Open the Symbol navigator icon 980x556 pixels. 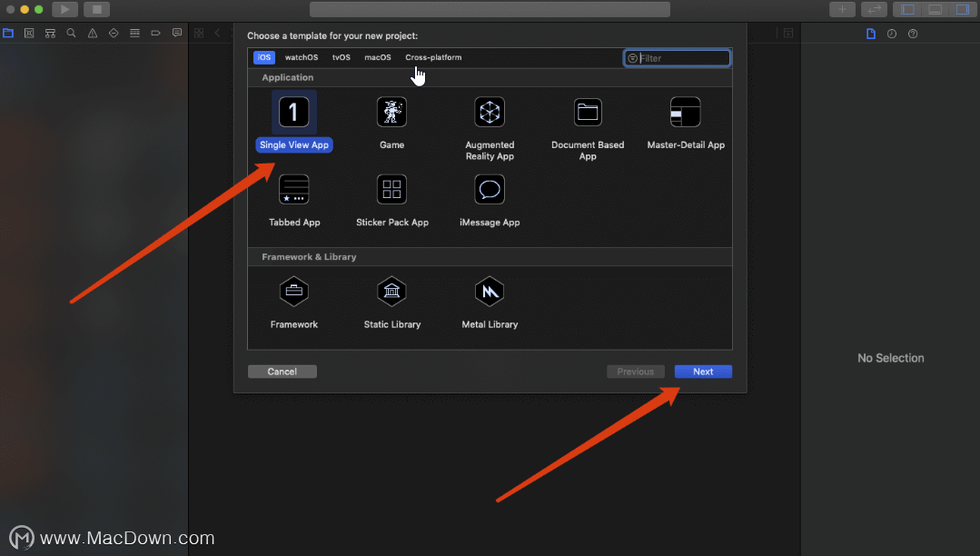pyautogui.click(x=50, y=33)
